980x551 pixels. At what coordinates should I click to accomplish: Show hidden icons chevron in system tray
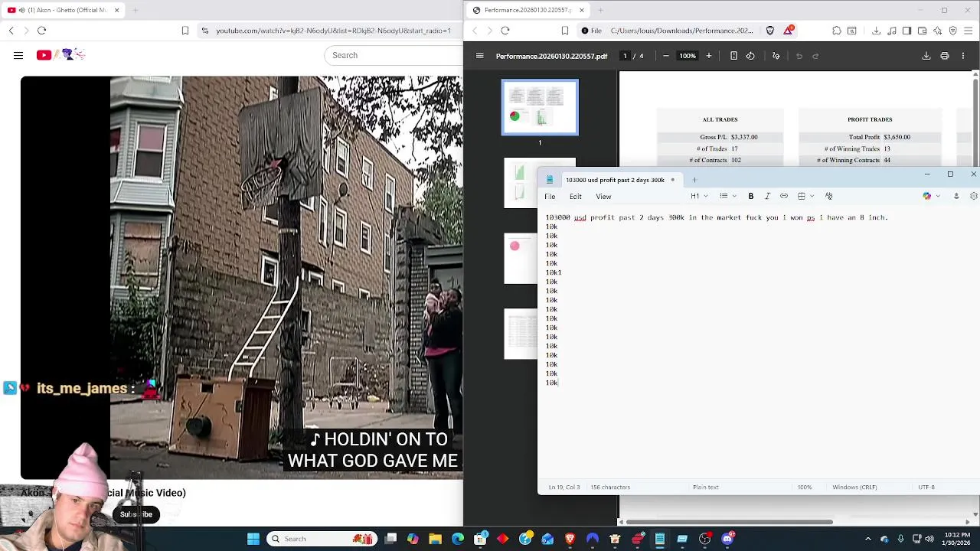coord(867,539)
